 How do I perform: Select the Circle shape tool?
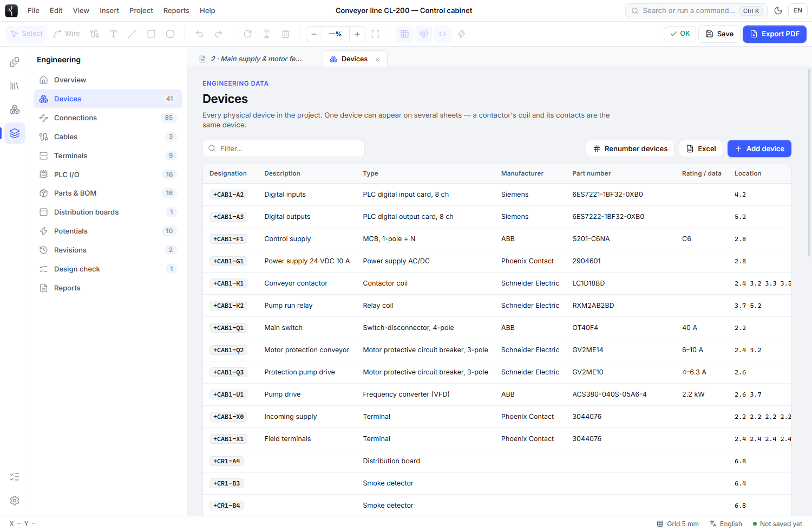coord(170,34)
